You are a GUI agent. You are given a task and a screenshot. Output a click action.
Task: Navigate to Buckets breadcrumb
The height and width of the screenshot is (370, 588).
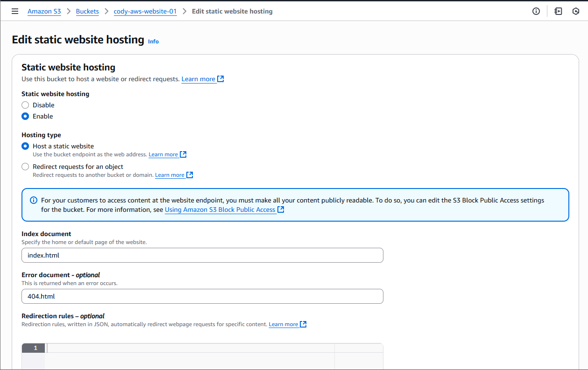87,11
